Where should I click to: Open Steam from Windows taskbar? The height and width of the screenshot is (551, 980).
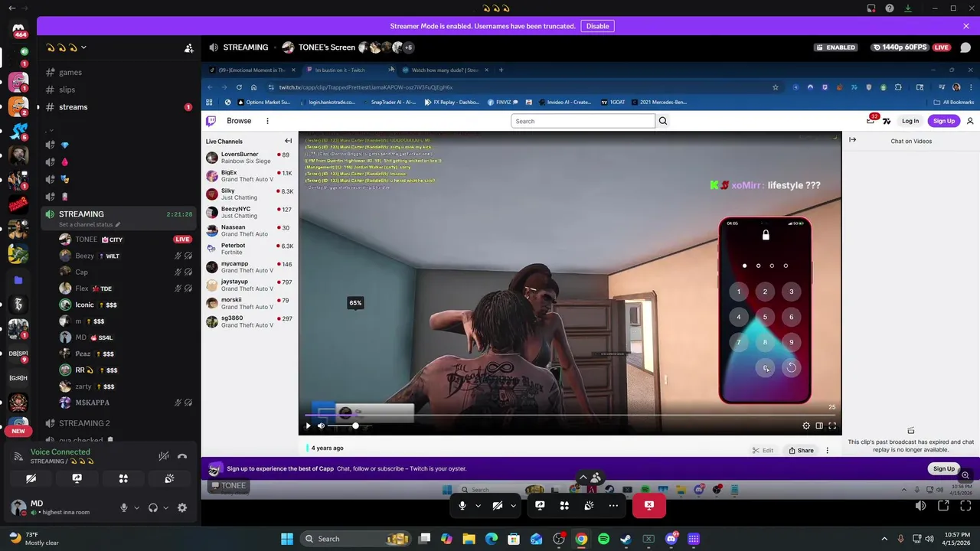coord(626,539)
